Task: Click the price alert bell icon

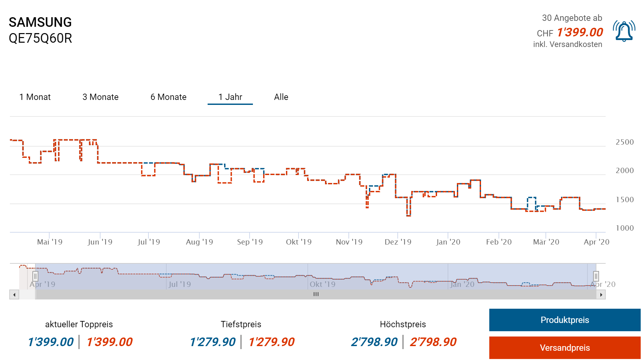Action: [624, 31]
